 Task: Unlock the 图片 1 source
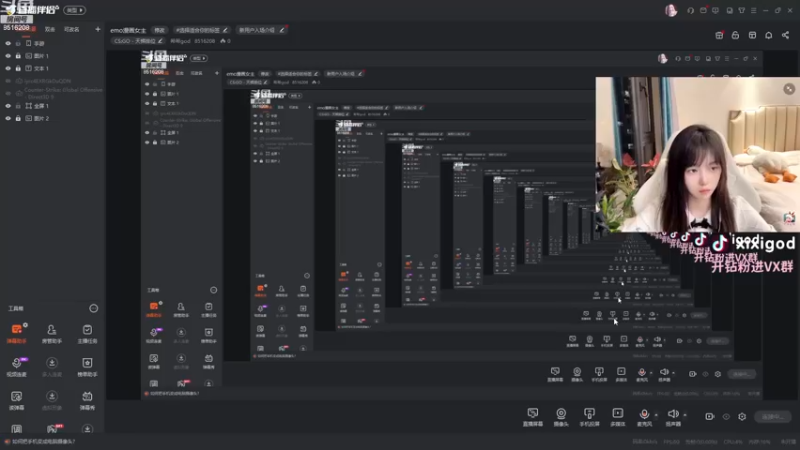[18, 56]
